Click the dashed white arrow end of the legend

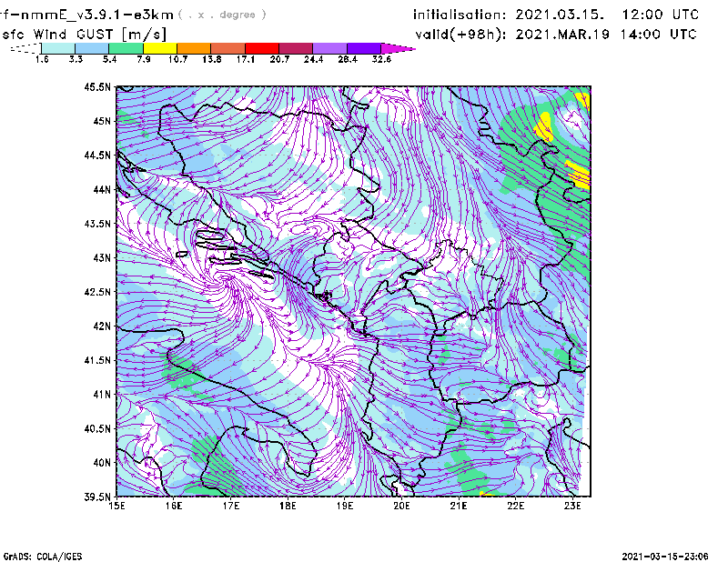[25, 48]
